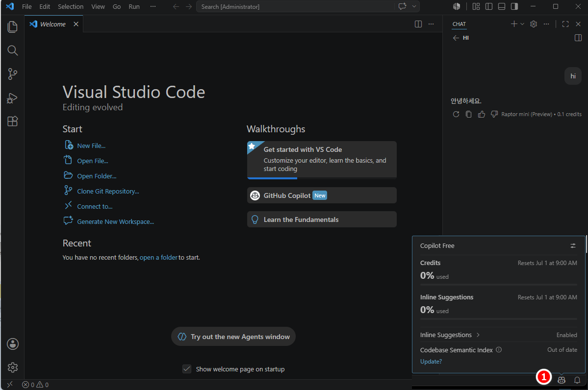Open the Edit menu
Viewport: 588px width, 390px height.
(45, 6)
